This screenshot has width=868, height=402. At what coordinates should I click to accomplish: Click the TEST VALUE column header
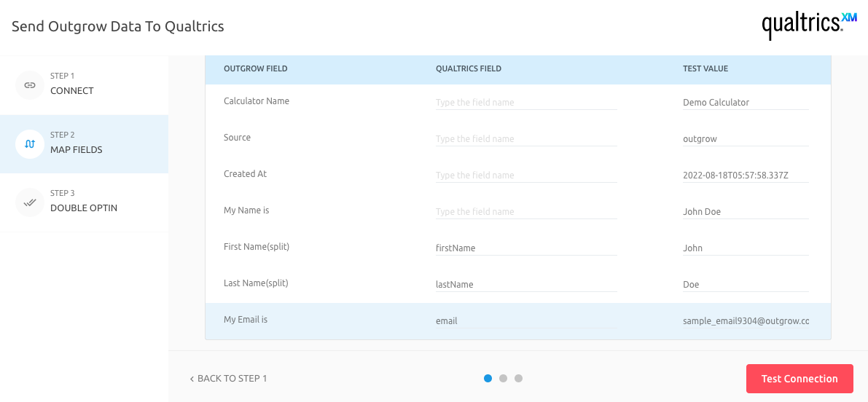(x=705, y=68)
